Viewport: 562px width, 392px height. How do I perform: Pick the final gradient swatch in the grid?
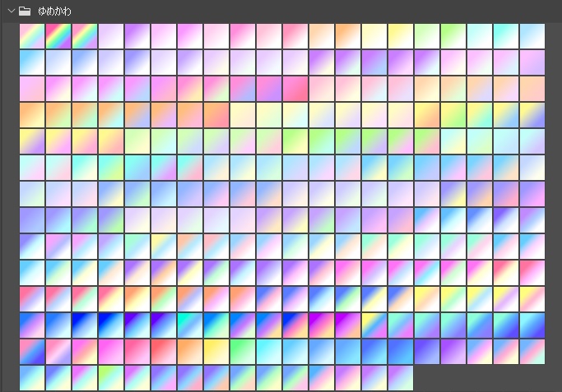pos(401,378)
